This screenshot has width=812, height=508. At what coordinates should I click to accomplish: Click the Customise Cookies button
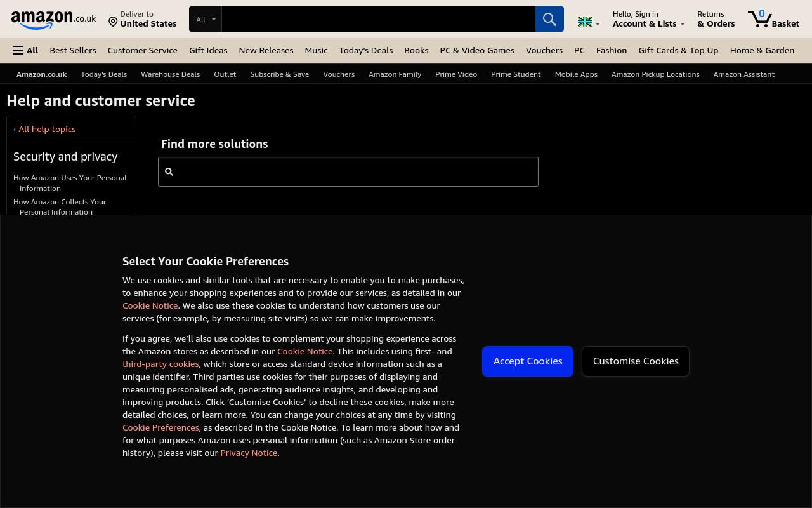point(636,361)
